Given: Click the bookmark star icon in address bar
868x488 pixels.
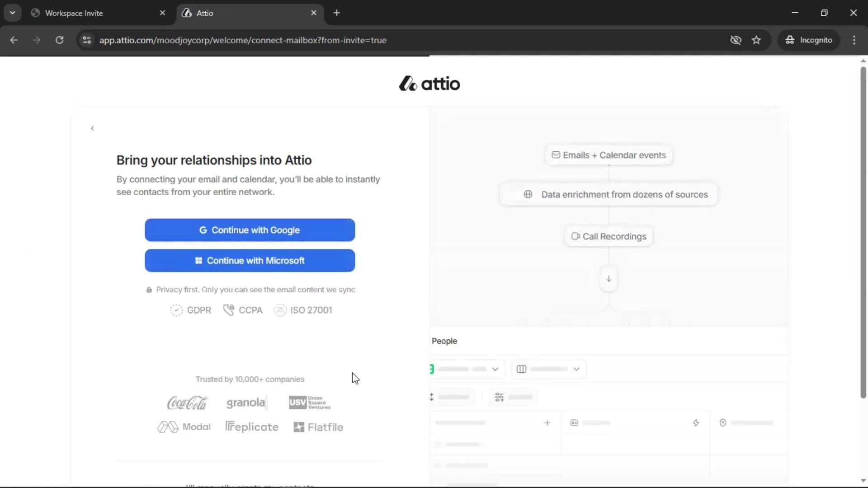Looking at the screenshot, I should pyautogui.click(x=756, y=40).
